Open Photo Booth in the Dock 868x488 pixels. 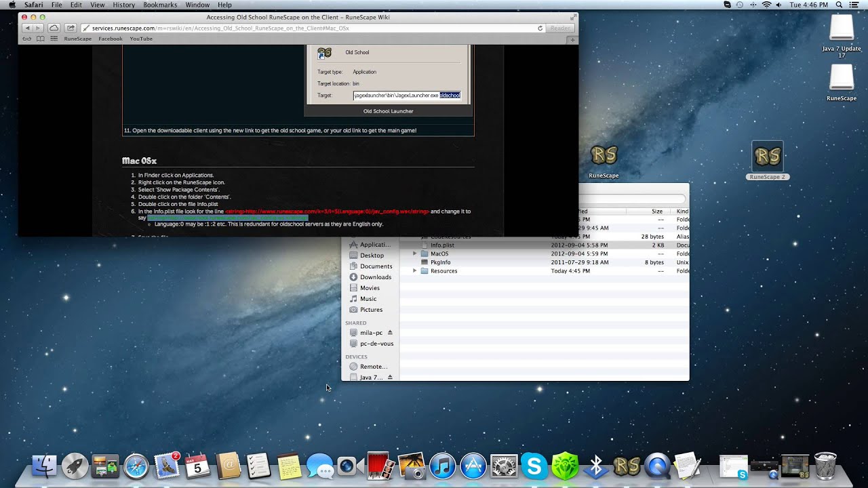pyautogui.click(x=381, y=466)
